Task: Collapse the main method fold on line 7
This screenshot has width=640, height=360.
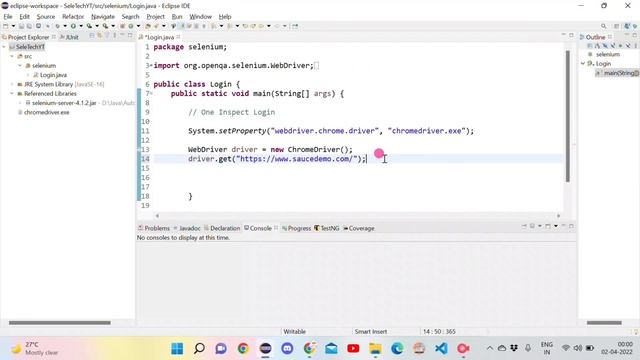Action: (x=151, y=94)
